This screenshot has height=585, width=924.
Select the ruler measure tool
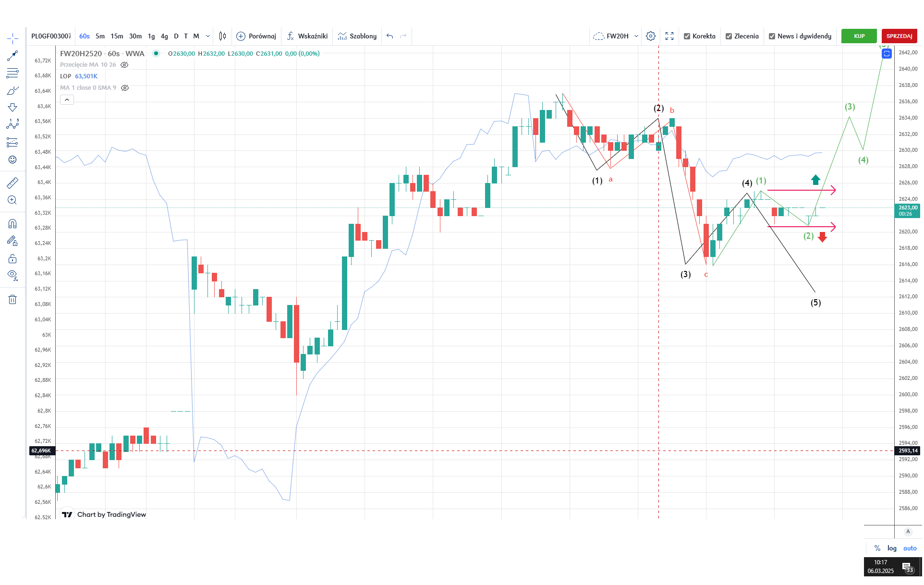(12, 183)
